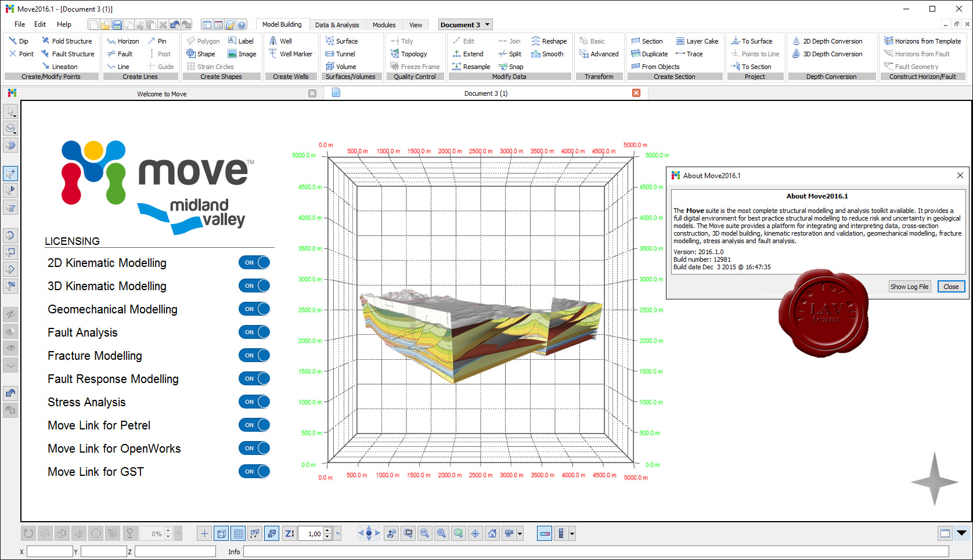Screen dimensions: 973x560
Task: Create a Tunnel
Action: pos(340,54)
